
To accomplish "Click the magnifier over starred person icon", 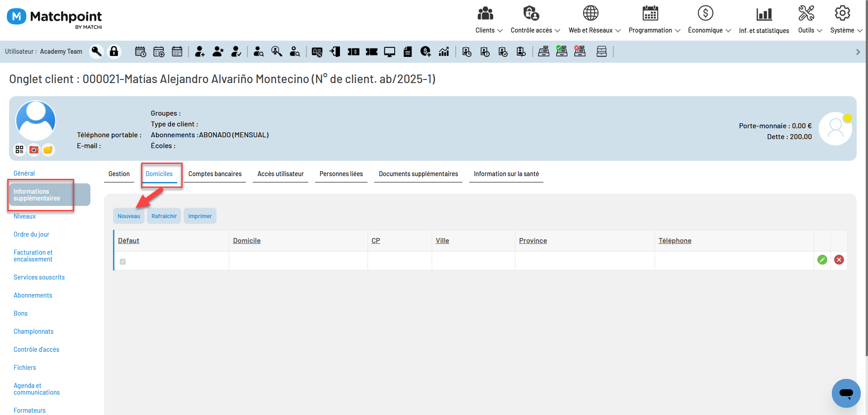I will click(x=277, y=51).
